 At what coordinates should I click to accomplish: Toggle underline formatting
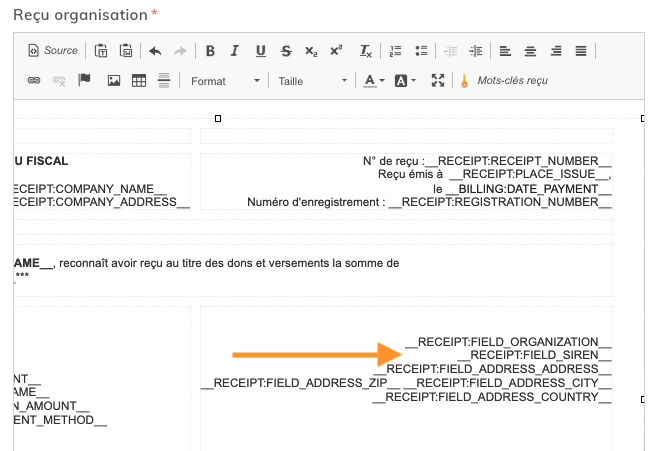[x=260, y=51]
